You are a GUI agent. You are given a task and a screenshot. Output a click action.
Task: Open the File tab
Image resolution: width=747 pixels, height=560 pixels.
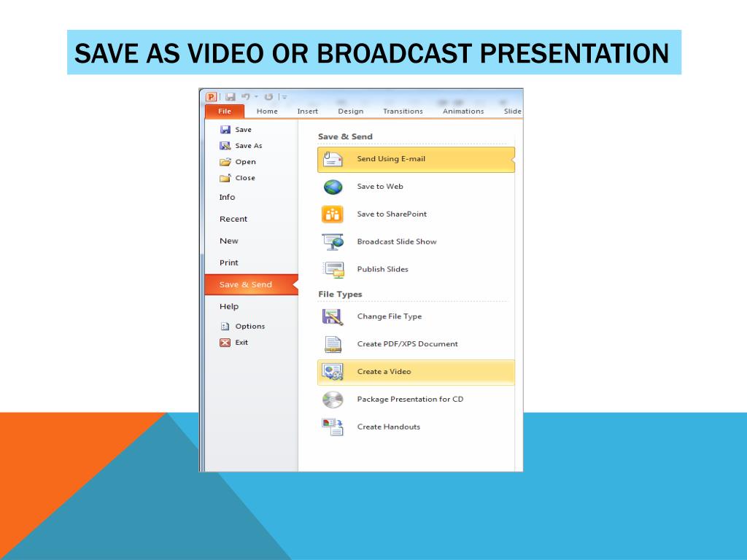pyautogui.click(x=225, y=111)
